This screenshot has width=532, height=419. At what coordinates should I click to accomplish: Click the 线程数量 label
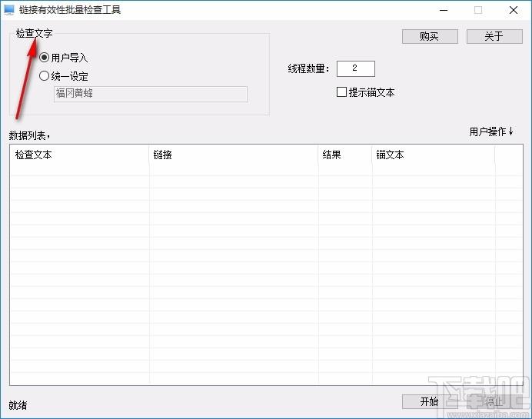click(x=309, y=69)
